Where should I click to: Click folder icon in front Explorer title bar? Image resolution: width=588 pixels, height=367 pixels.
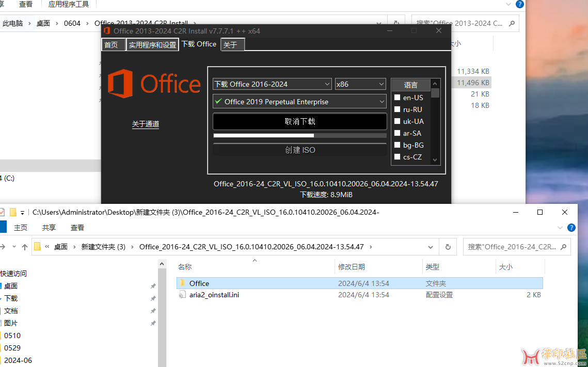click(x=13, y=213)
